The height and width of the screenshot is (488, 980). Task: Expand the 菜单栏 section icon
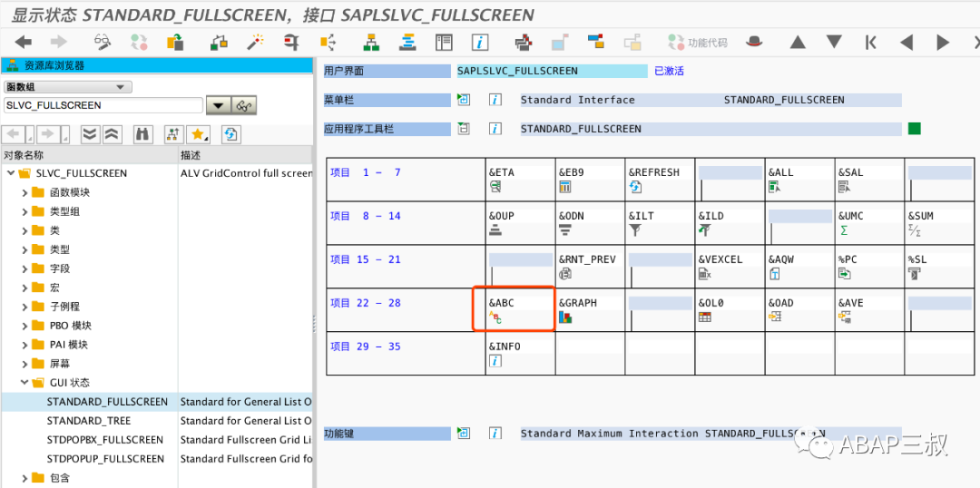(463, 100)
